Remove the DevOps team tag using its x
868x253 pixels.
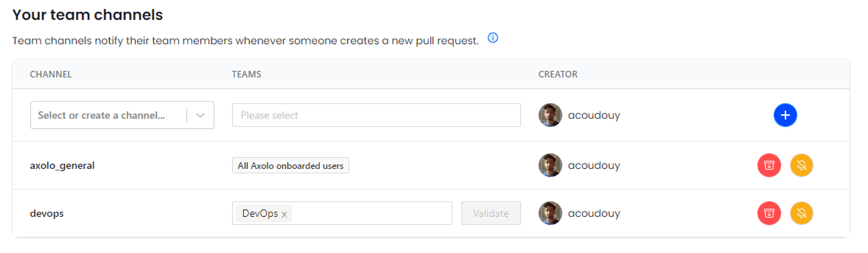click(284, 214)
